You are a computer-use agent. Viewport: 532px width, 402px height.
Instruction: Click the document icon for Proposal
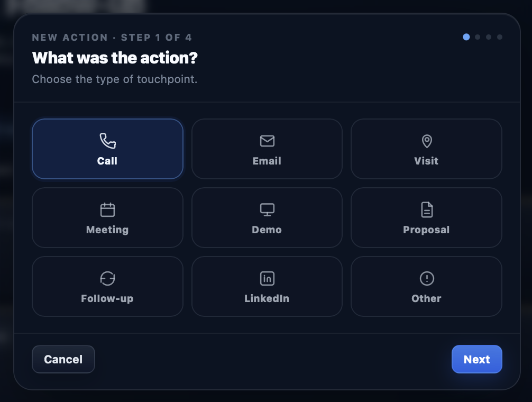[426, 209]
